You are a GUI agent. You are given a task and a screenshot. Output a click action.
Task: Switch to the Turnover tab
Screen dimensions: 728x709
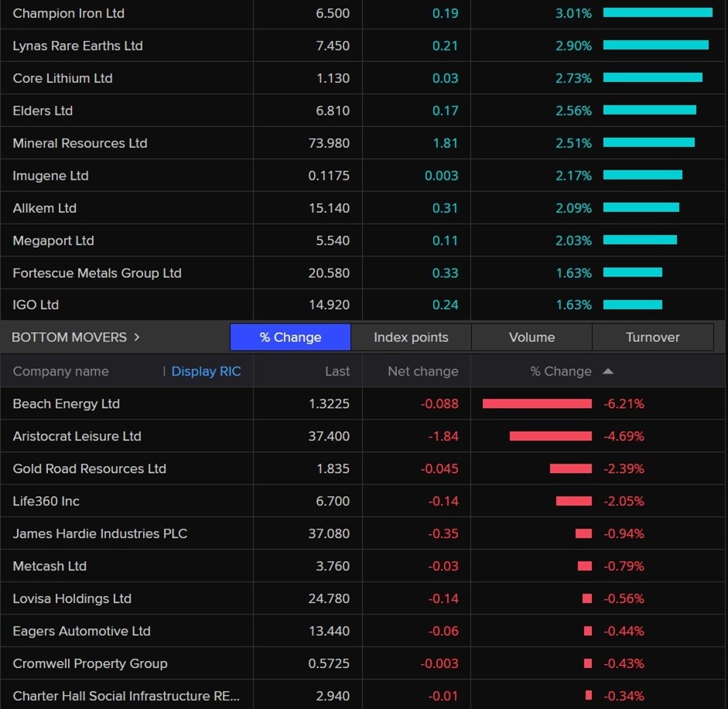(x=652, y=337)
